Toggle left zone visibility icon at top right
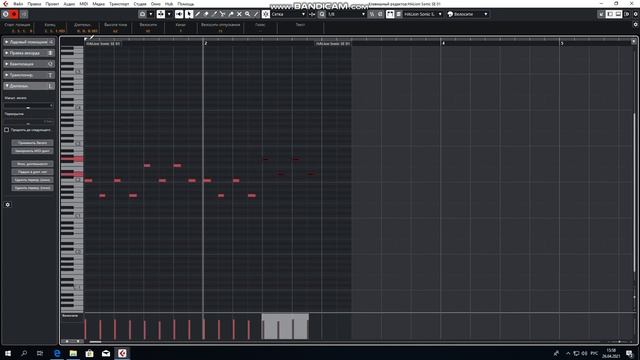This screenshot has height=360, width=640. click(610, 14)
